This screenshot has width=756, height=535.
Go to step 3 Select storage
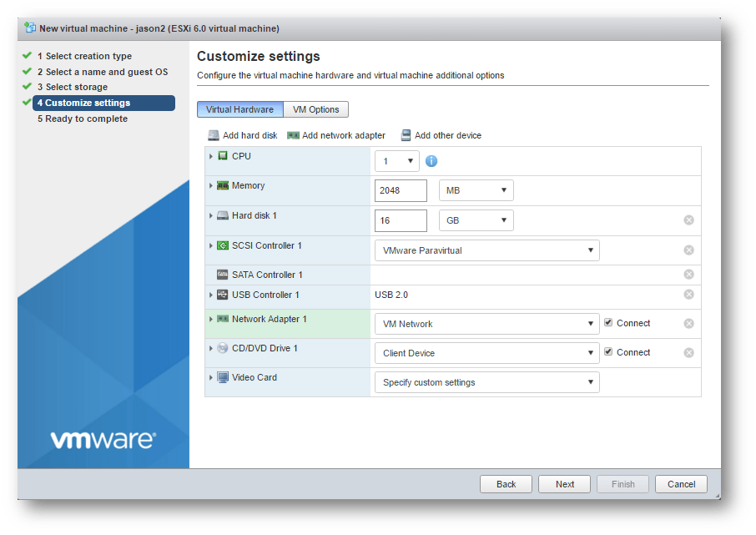[73, 87]
